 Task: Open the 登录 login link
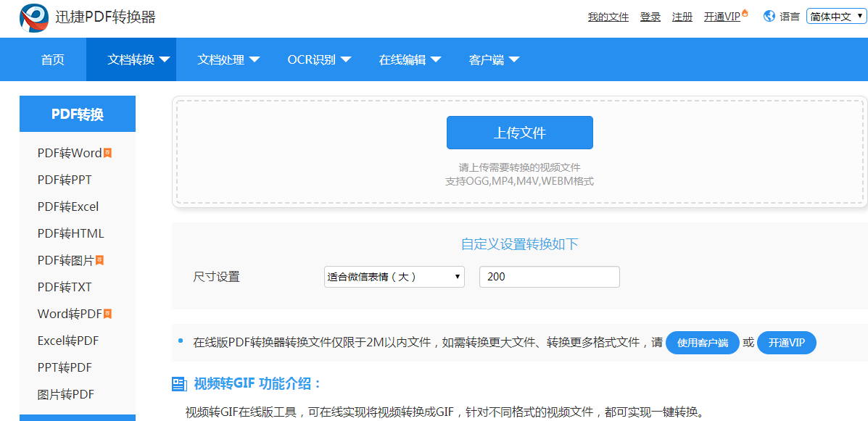click(x=650, y=16)
